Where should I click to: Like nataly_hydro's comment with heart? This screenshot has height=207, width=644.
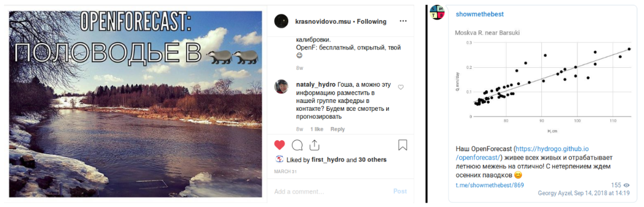pos(401,87)
